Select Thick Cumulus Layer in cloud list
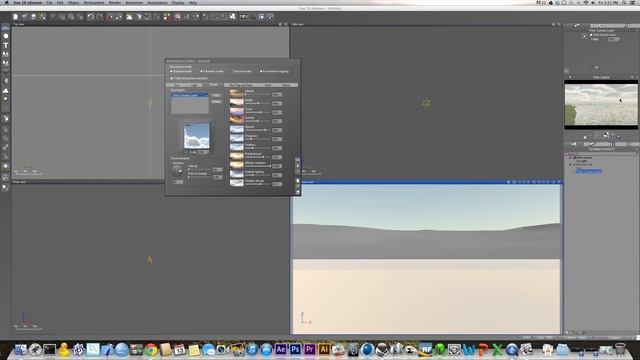Image resolution: width=640 pixels, height=360 pixels. click(190, 95)
